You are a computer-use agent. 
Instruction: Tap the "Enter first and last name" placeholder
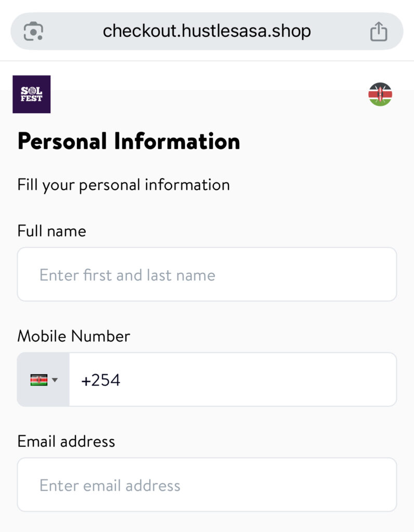click(127, 275)
